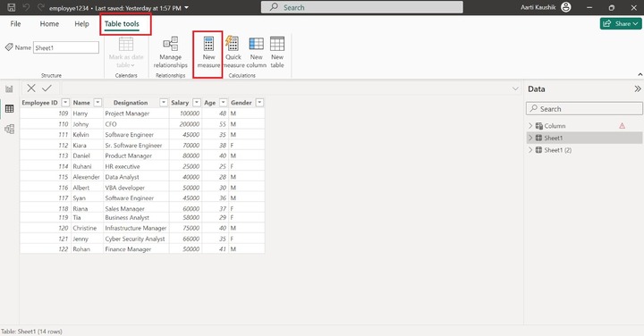644x336 pixels.
Task: Click the name cell Kiara
Action: (80, 146)
